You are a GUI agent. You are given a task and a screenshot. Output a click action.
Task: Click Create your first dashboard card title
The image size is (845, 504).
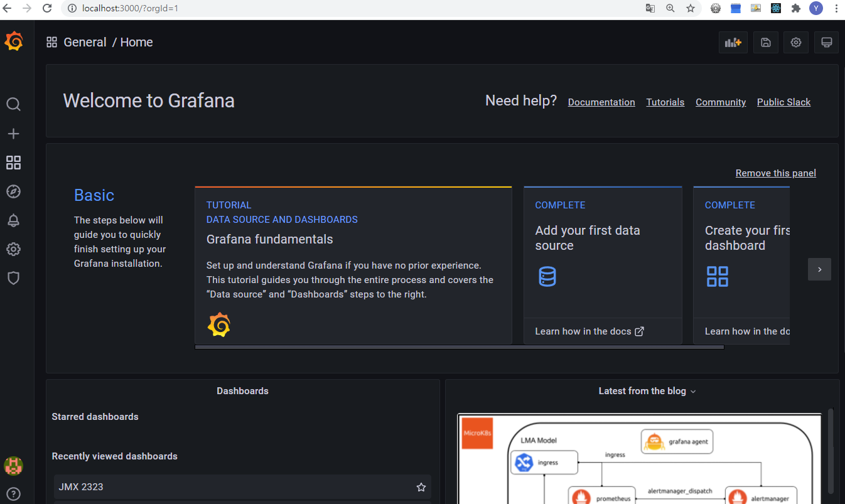(x=747, y=238)
